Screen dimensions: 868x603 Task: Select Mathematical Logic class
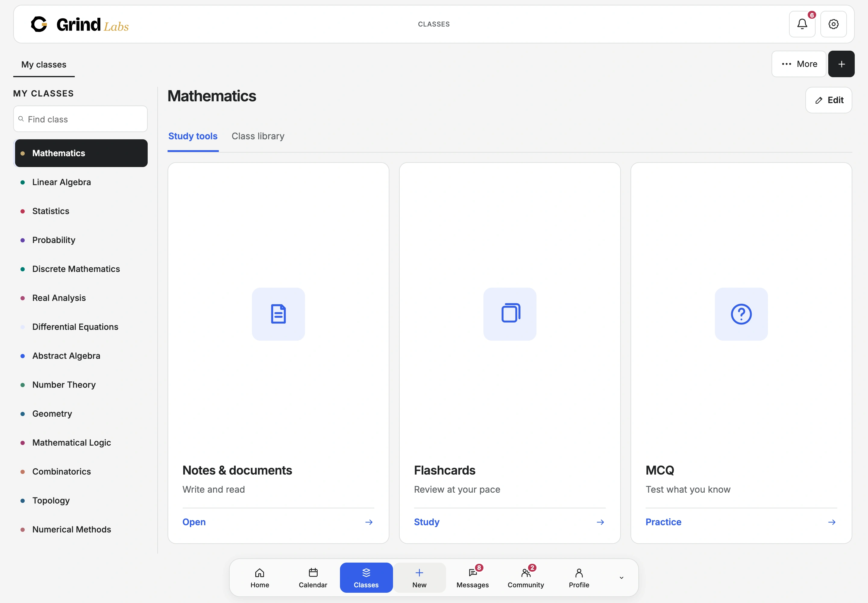(x=80, y=442)
